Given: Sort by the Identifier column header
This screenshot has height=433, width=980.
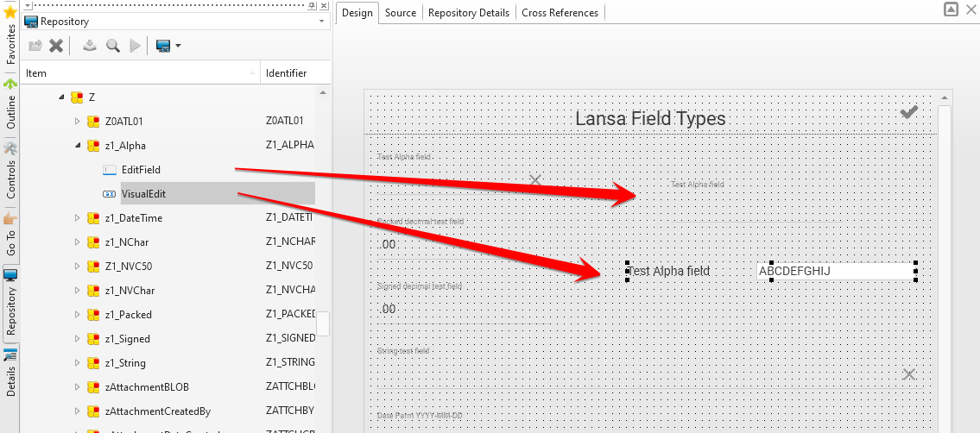Looking at the screenshot, I should (x=286, y=73).
